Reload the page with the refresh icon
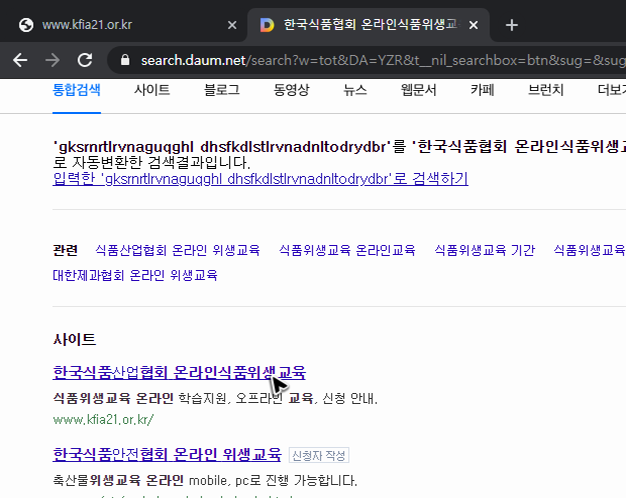 click(85, 60)
